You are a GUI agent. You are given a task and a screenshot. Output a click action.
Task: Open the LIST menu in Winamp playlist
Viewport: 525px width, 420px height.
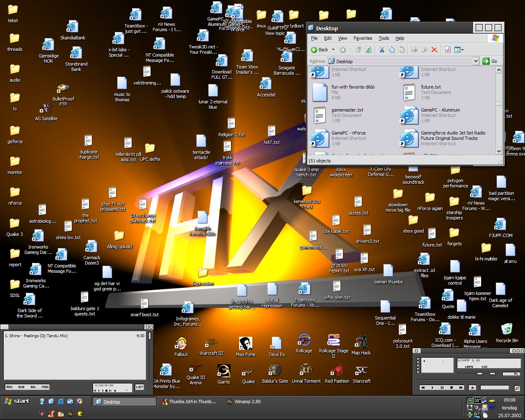(x=139, y=387)
